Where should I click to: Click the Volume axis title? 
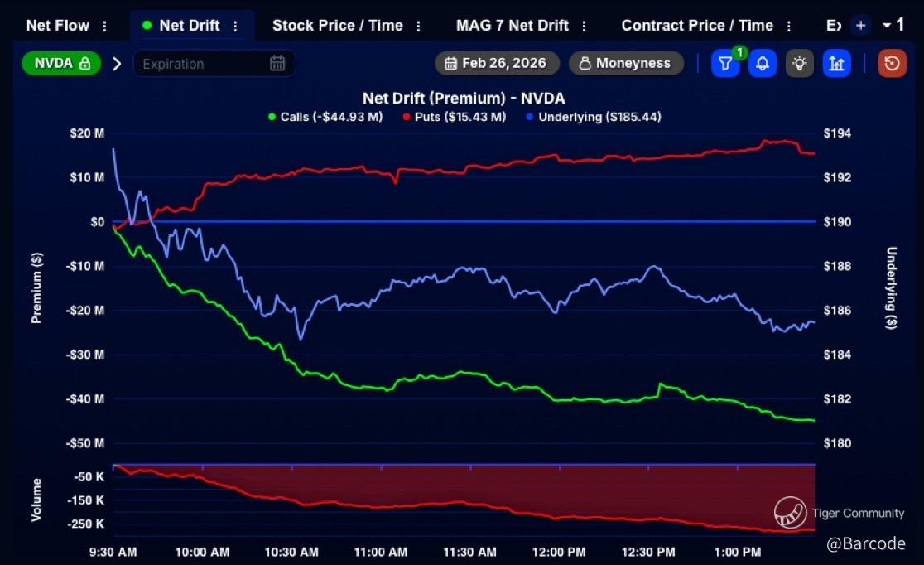point(36,500)
